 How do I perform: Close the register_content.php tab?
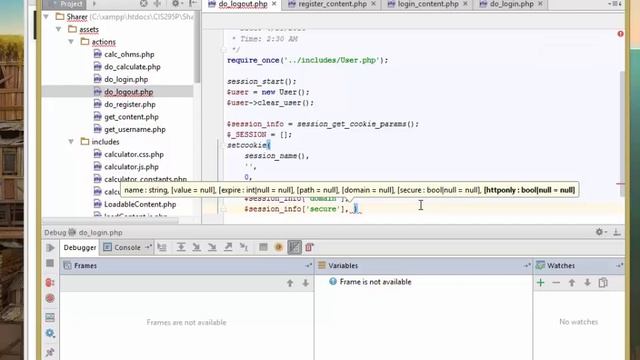pos(373,4)
